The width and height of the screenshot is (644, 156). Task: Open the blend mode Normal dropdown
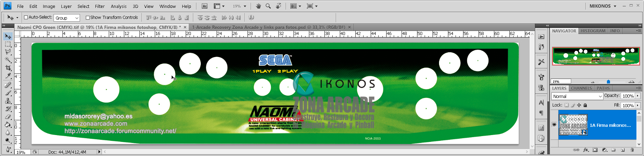point(577,97)
